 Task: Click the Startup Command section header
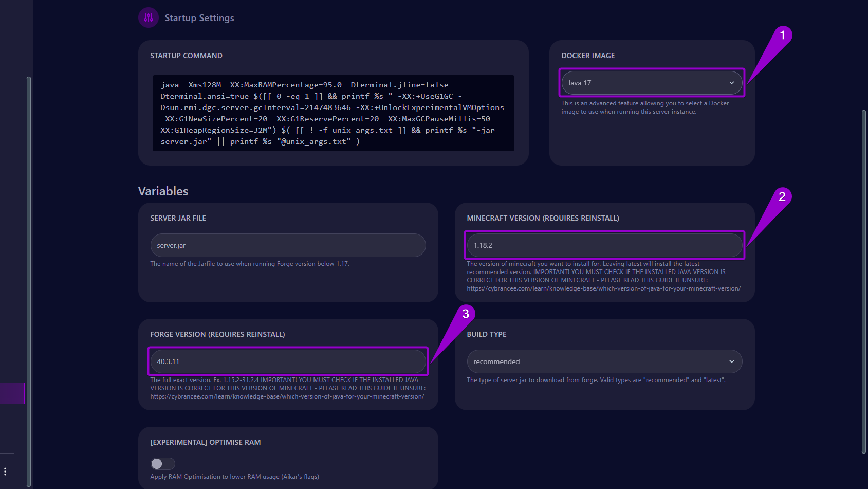pyautogui.click(x=186, y=55)
